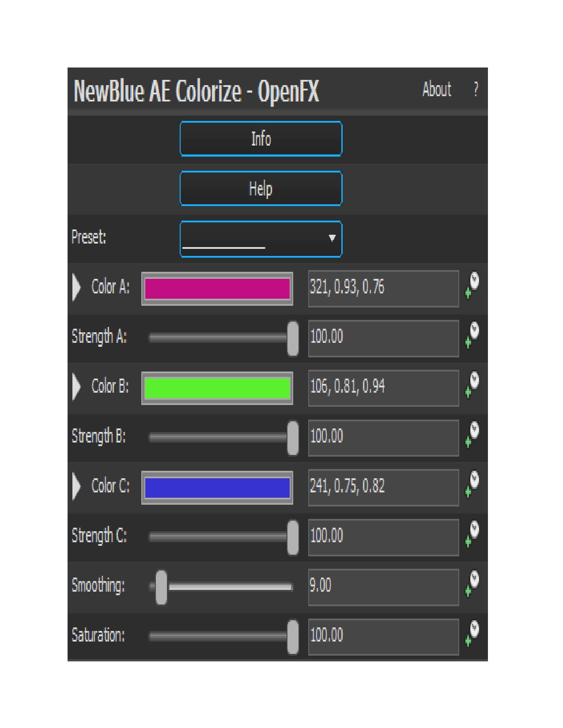Enable the animation icon for Color B
The width and height of the screenshot is (563, 728).
click(472, 385)
